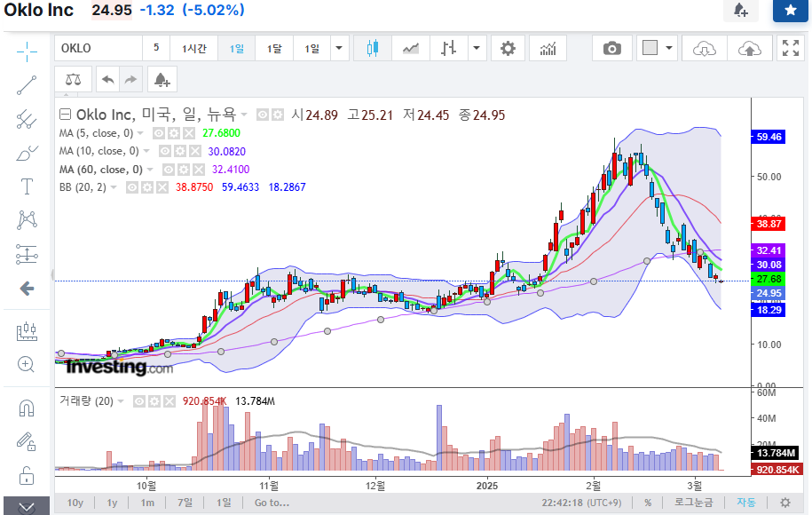This screenshot has width=812, height=515.
Task: Select the zoom in tool
Action: tap(27, 365)
